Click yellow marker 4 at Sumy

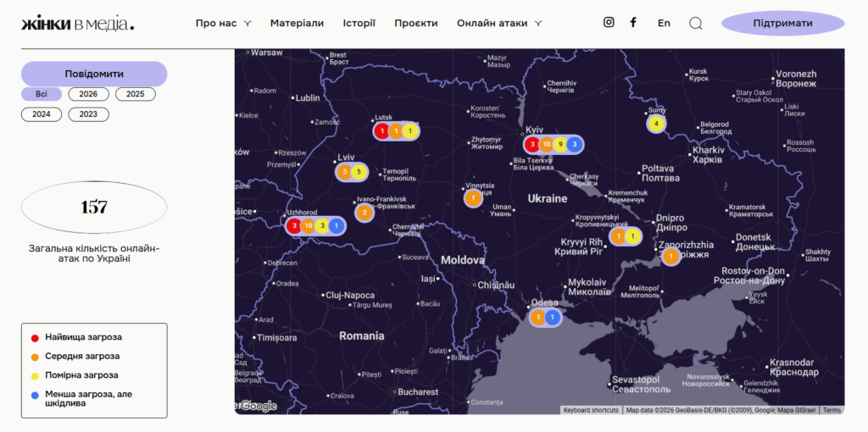pos(656,124)
